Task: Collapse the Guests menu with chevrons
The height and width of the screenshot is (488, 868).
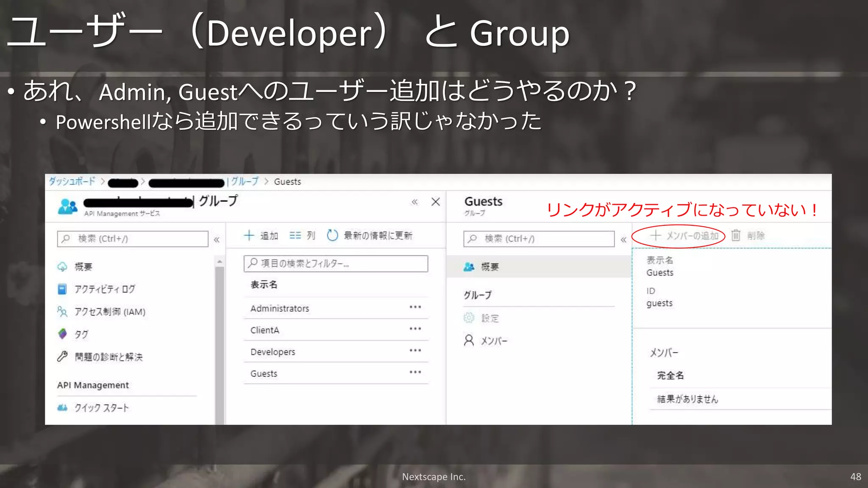Action: point(623,240)
